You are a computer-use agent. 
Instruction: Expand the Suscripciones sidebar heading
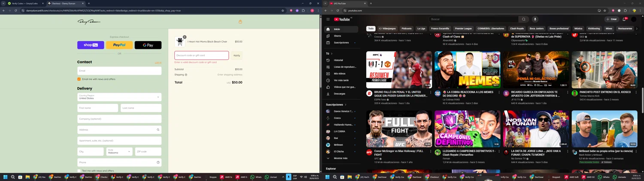point(336,105)
